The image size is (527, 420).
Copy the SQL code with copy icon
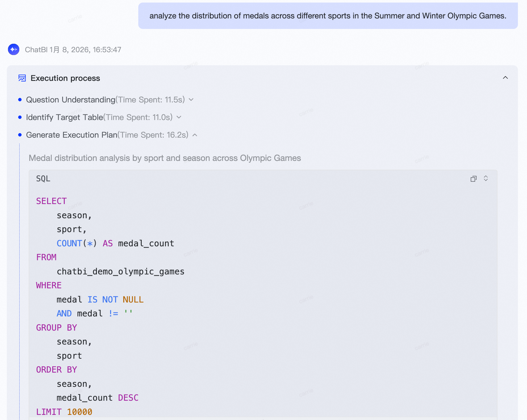(473, 179)
